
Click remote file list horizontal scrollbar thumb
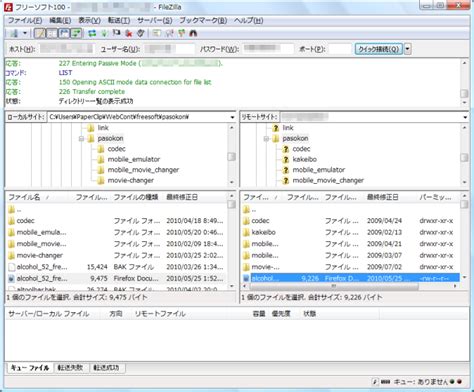(333, 286)
